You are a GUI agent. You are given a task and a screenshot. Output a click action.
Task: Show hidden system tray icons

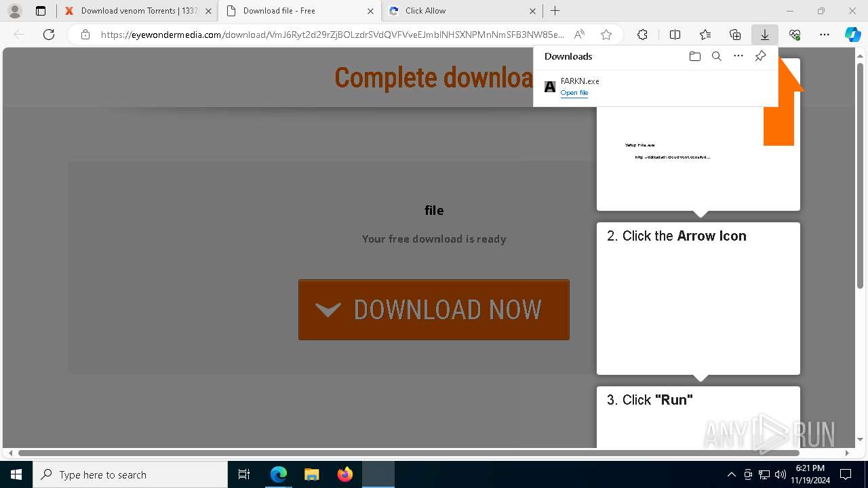coord(731,474)
